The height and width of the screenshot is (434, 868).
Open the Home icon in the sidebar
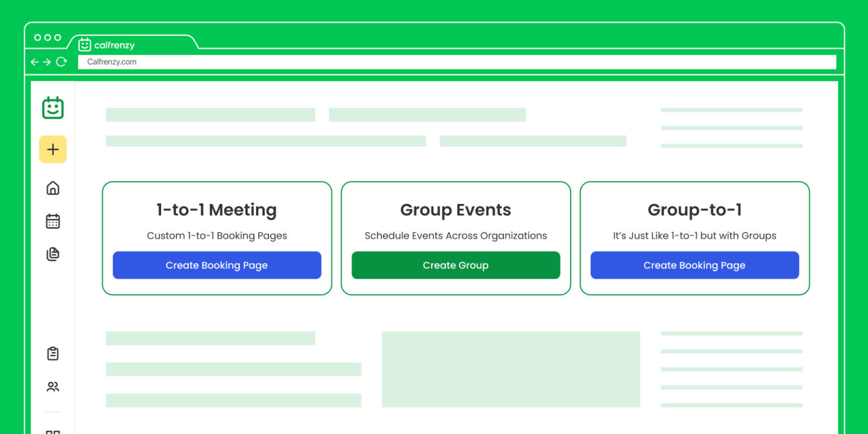click(53, 188)
